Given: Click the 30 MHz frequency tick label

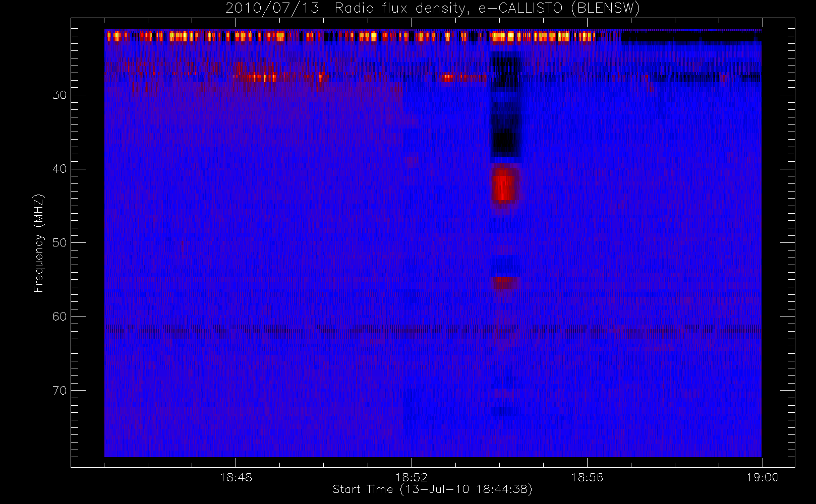Looking at the screenshot, I should [x=60, y=95].
